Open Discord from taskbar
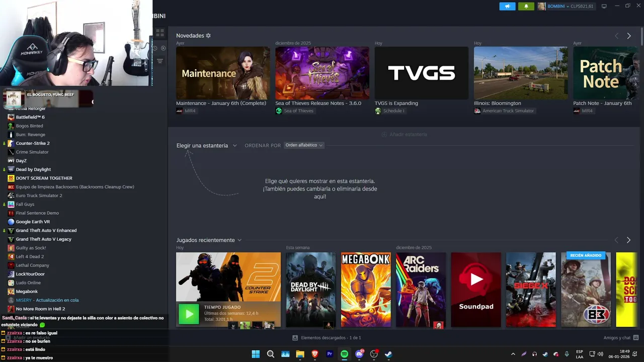 [x=359, y=354]
